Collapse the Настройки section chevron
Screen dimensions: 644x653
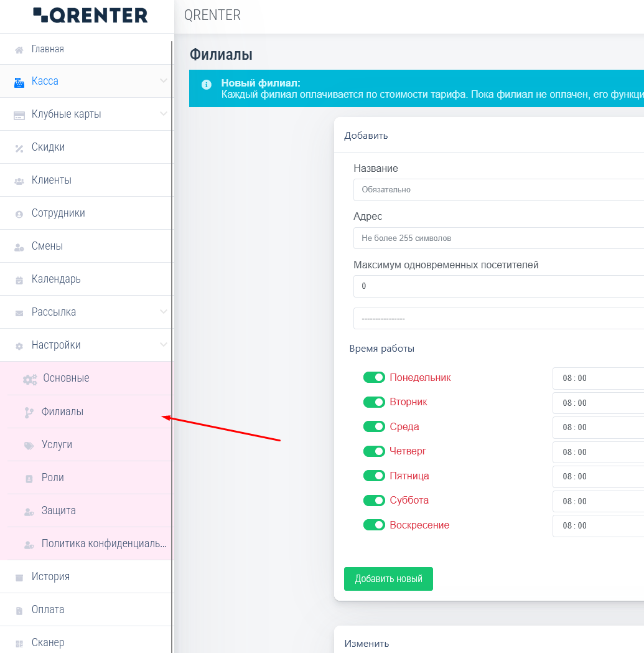[x=163, y=345]
